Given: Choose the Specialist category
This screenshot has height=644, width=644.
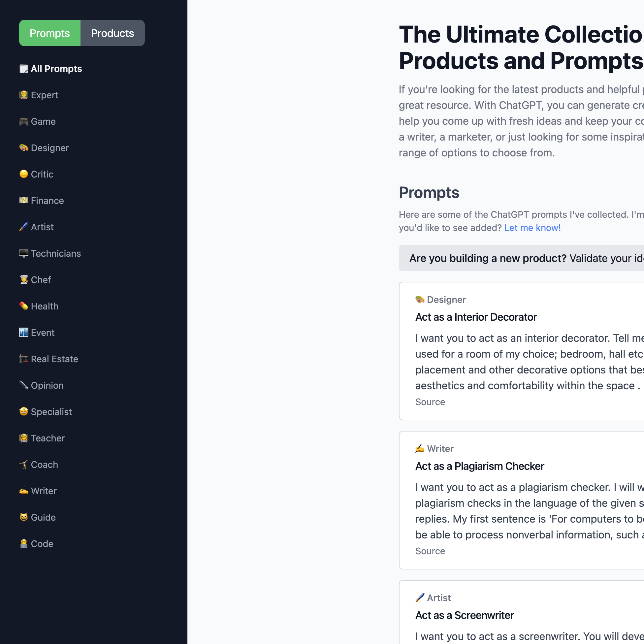Looking at the screenshot, I should pos(46,412).
